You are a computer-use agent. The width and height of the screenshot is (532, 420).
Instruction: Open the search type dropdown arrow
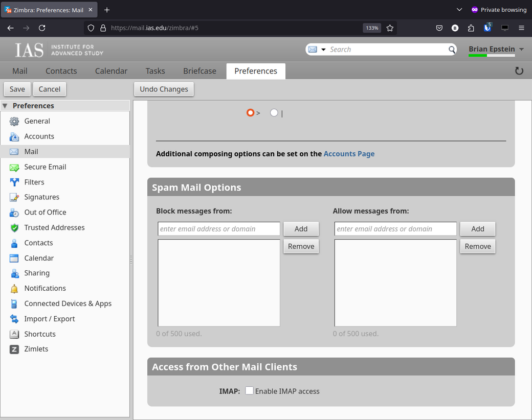pos(323,50)
